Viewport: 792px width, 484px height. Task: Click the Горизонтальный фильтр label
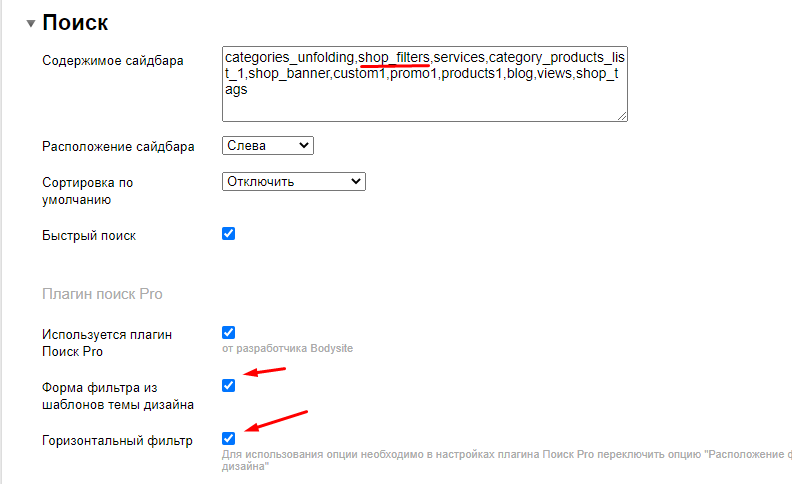(x=117, y=440)
